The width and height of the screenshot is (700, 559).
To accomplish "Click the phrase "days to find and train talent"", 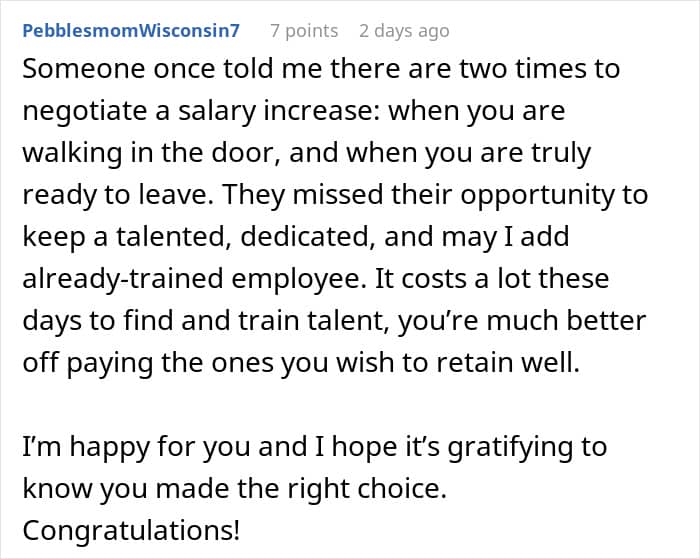I will (x=205, y=321).
